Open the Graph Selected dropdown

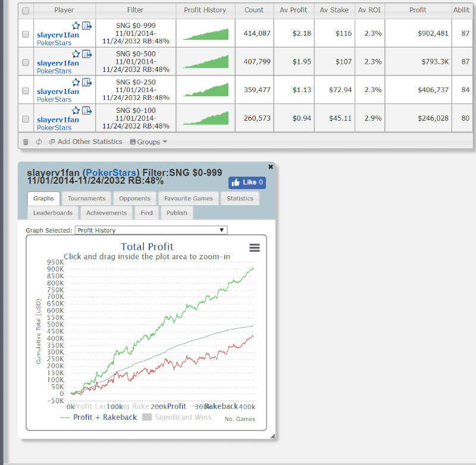[151, 230]
